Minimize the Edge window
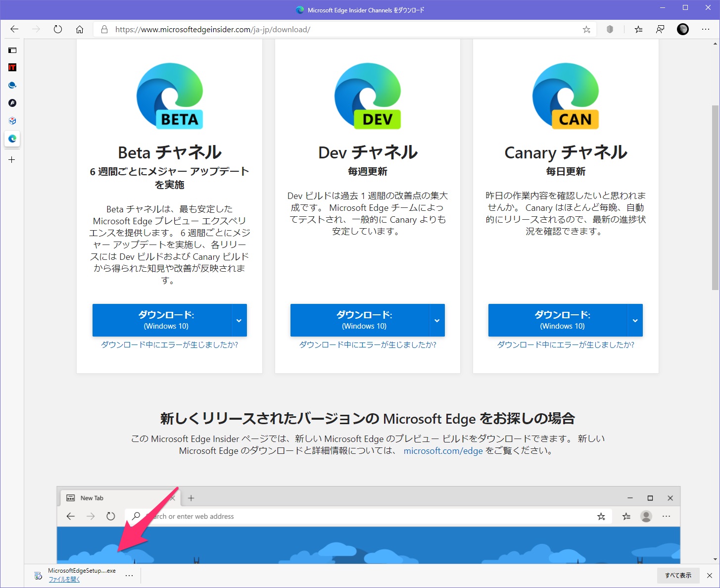 click(x=663, y=7)
